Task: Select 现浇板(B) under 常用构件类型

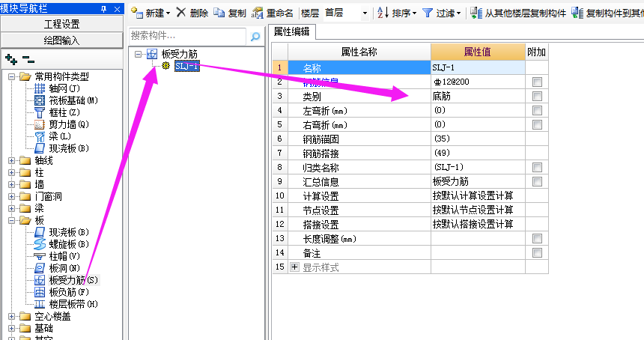Action: tap(40, 148)
